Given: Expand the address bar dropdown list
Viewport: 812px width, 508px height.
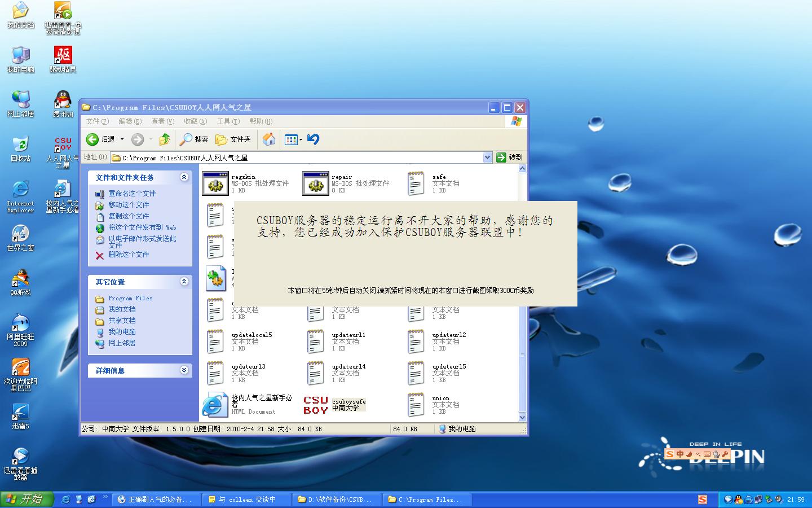Looking at the screenshot, I should [x=488, y=157].
